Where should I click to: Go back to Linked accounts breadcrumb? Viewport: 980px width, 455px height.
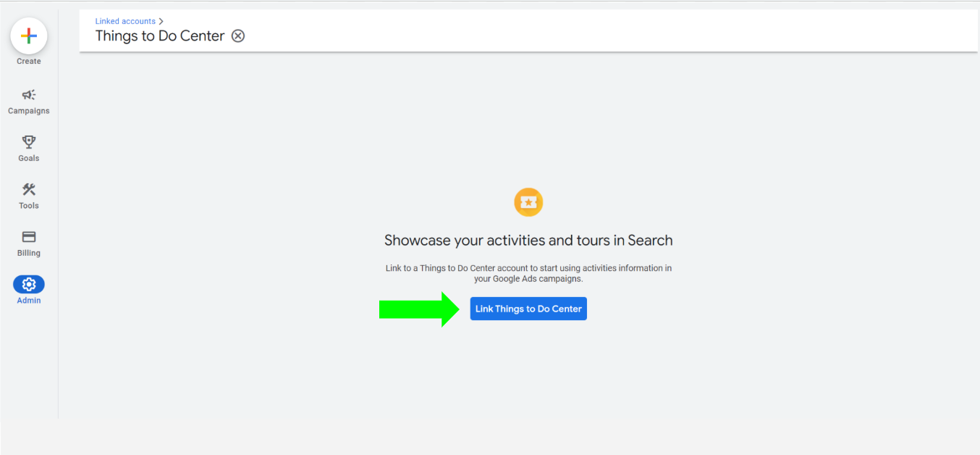click(125, 21)
